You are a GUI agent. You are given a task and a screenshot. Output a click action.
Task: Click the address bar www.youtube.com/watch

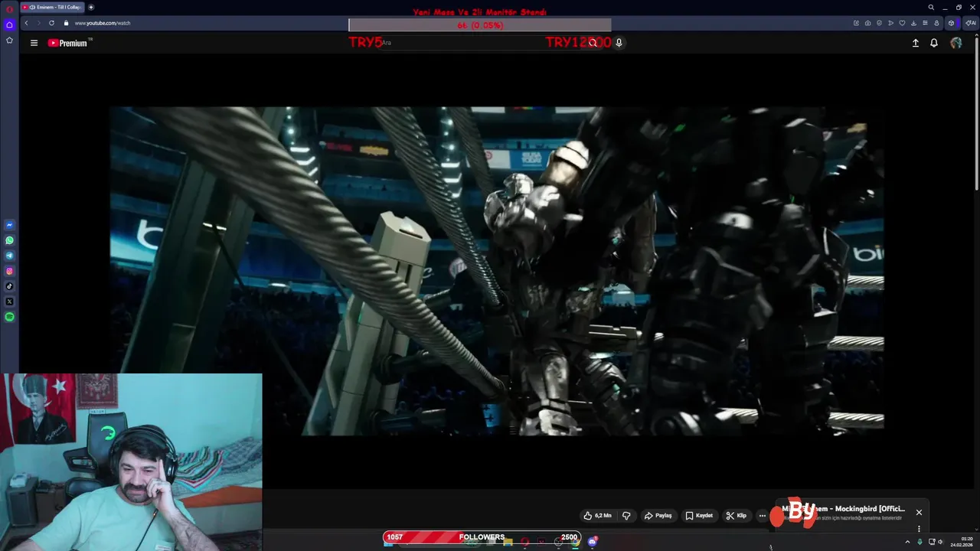[103, 23]
